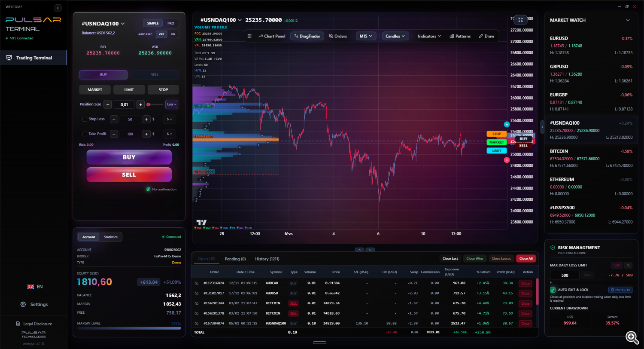Viewport: 644px width, 349px height.
Task: Switch to the Statistics tab
Action: (111, 237)
